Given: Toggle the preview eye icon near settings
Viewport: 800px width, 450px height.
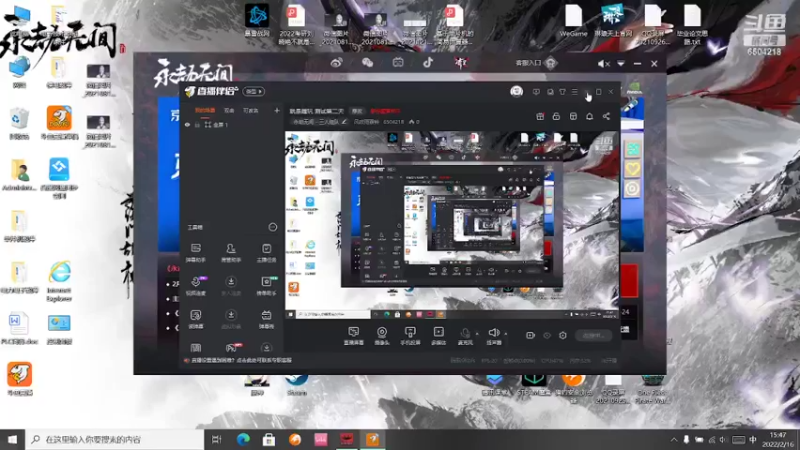Looking at the screenshot, I should coord(547,335).
